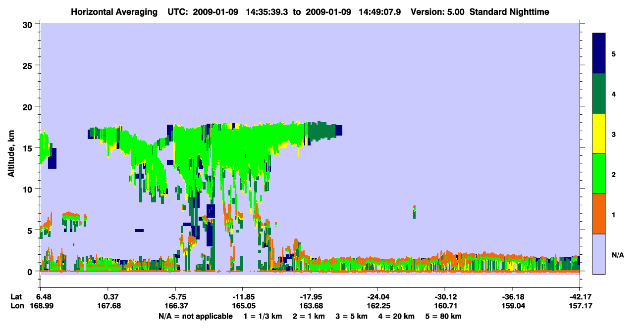Click the longitude value 162.25
644x330 pixels.
pos(377,306)
